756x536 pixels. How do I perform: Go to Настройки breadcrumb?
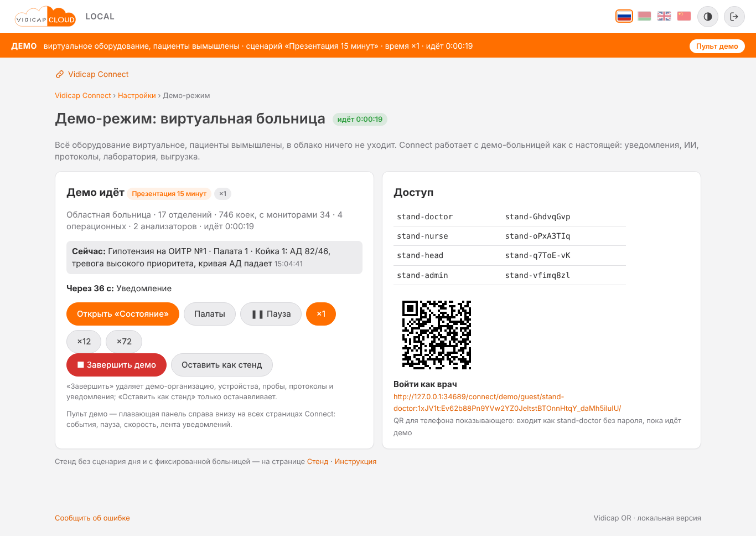pyautogui.click(x=137, y=96)
